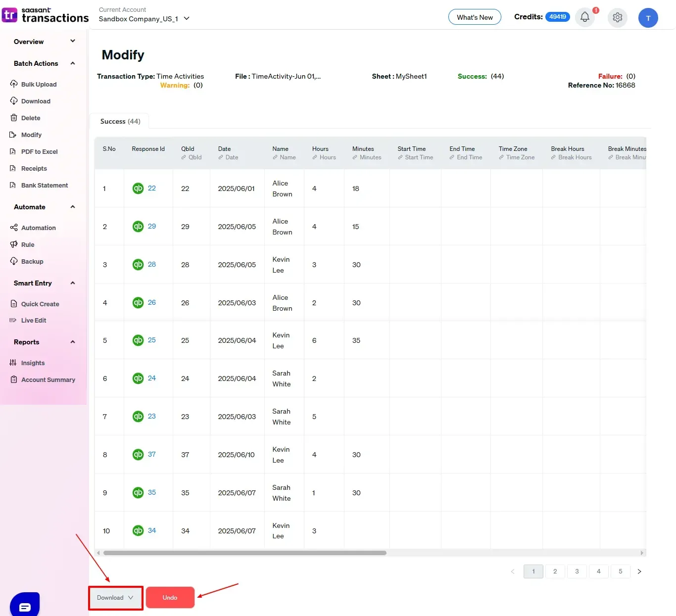Click the Automation sidebar icon
This screenshot has width=676, height=616.
[14, 227]
